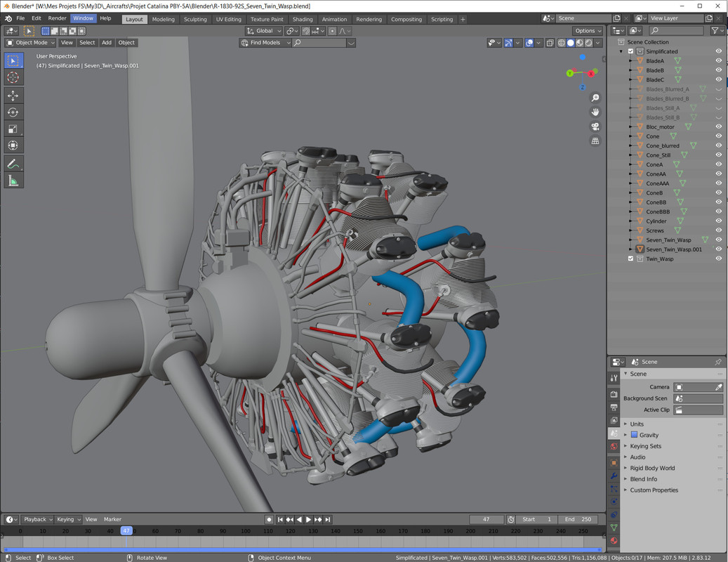Click the camera view icon in viewport
The image size is (728, 562).
point(595,126)
